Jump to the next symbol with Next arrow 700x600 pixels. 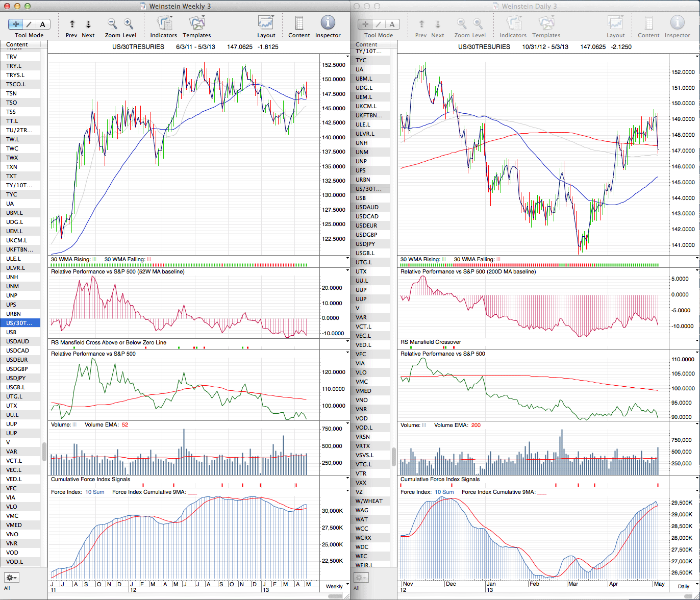tap(88, 24)
